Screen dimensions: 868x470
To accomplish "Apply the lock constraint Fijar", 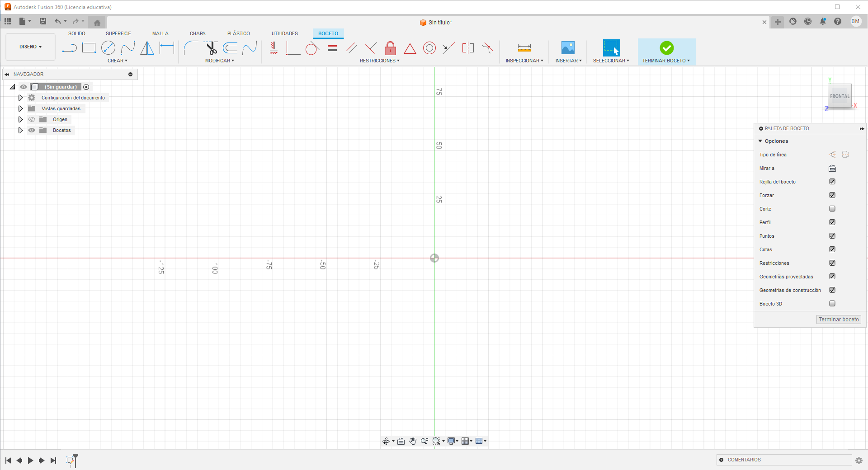I will pos(390,48).
